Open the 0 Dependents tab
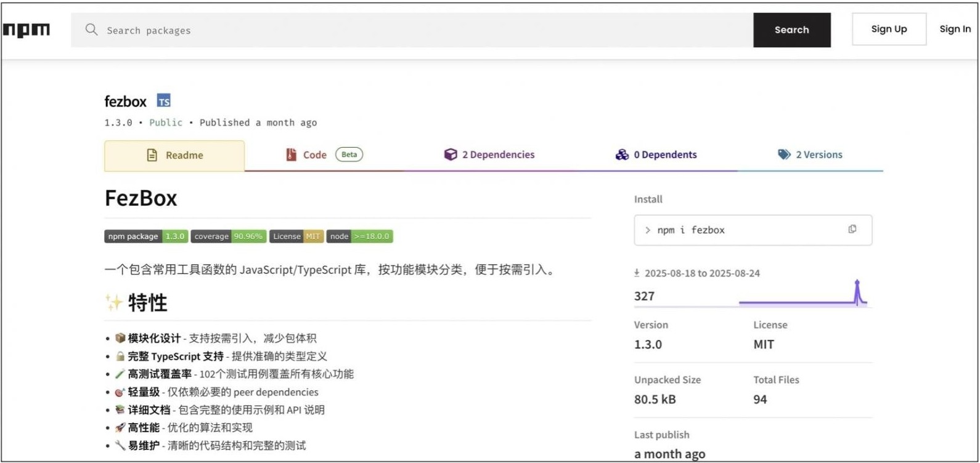Screen dimensions: 980x463 [x=656, y=155]
